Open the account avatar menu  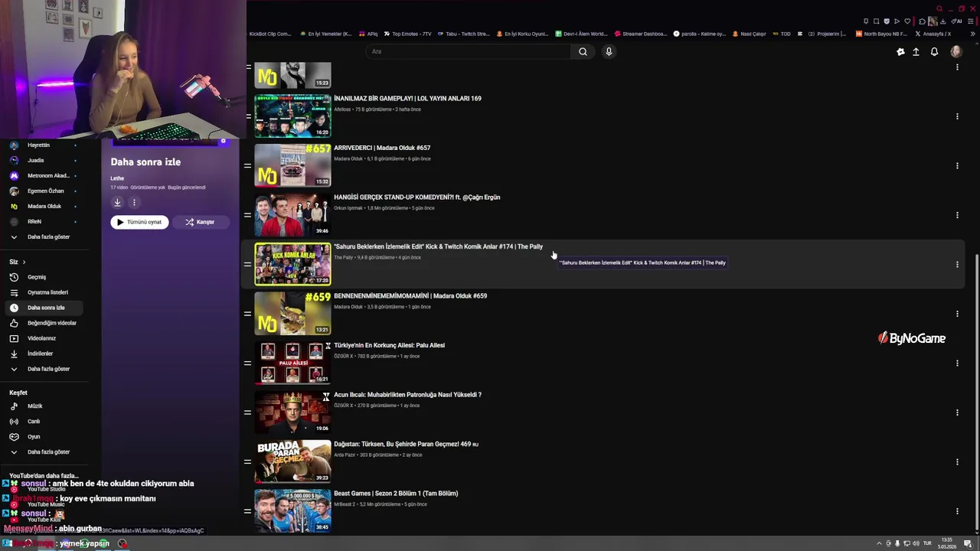[955, 51]
